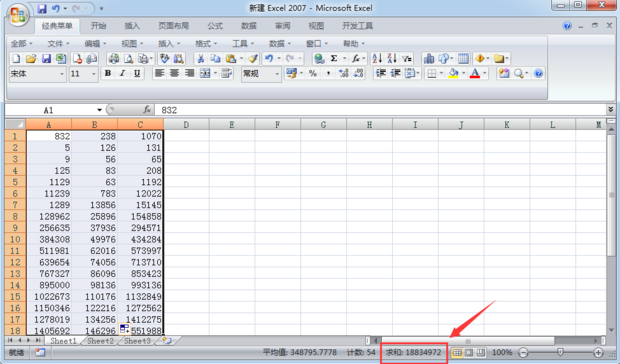Open the font name dropdown showing 宋体

pyautogui.click(x=62, y=74)
